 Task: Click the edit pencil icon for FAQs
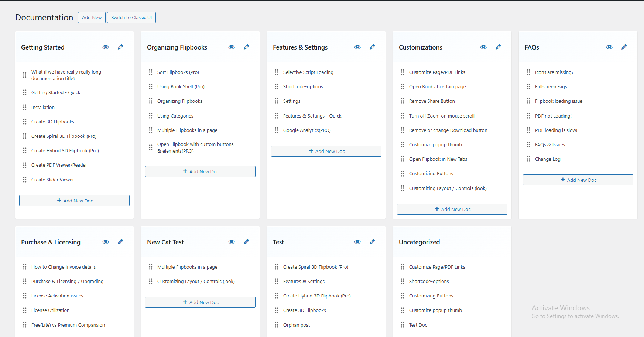624,47
